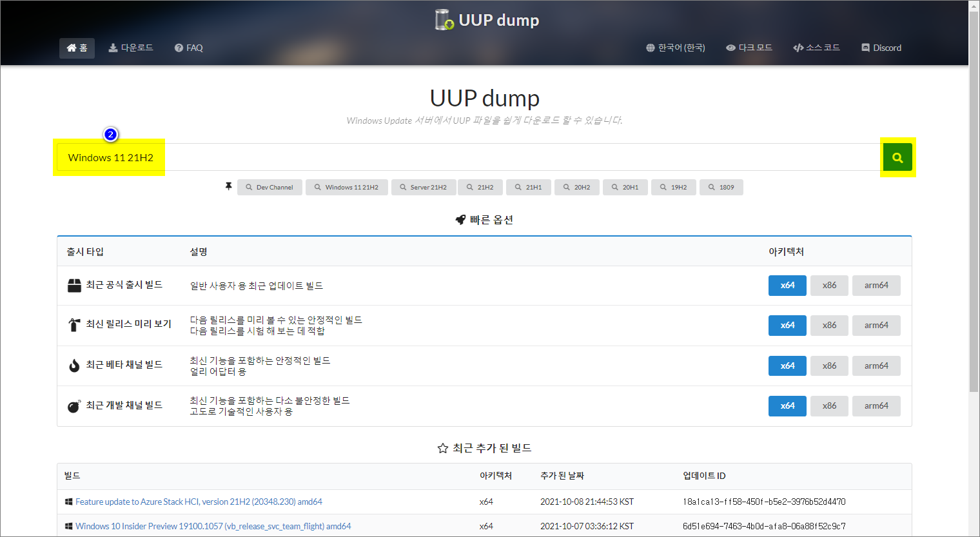Image resolution: width=980 pixels, height=537 pixels.
Task: Open Windows 10 Insider Preview 19100.1057 link
Action: [213, 526]
